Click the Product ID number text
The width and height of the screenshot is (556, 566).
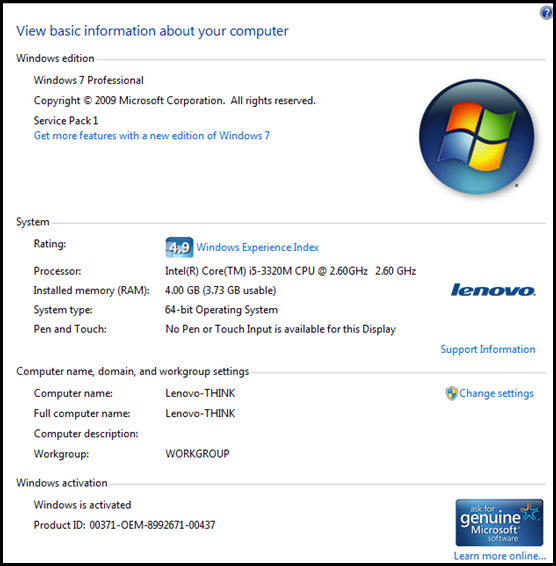152,525
